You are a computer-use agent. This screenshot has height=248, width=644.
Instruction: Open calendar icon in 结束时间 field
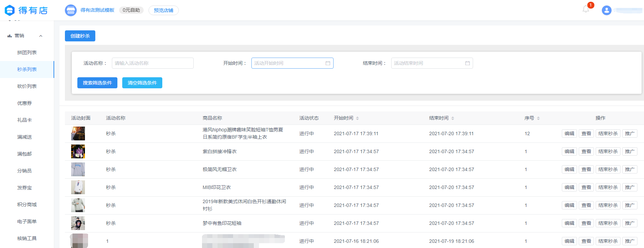click(468, 63)
